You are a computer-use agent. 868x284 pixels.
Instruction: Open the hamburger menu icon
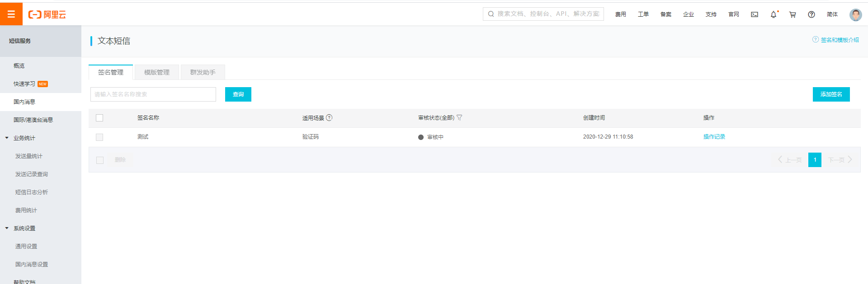click(11, 14)
